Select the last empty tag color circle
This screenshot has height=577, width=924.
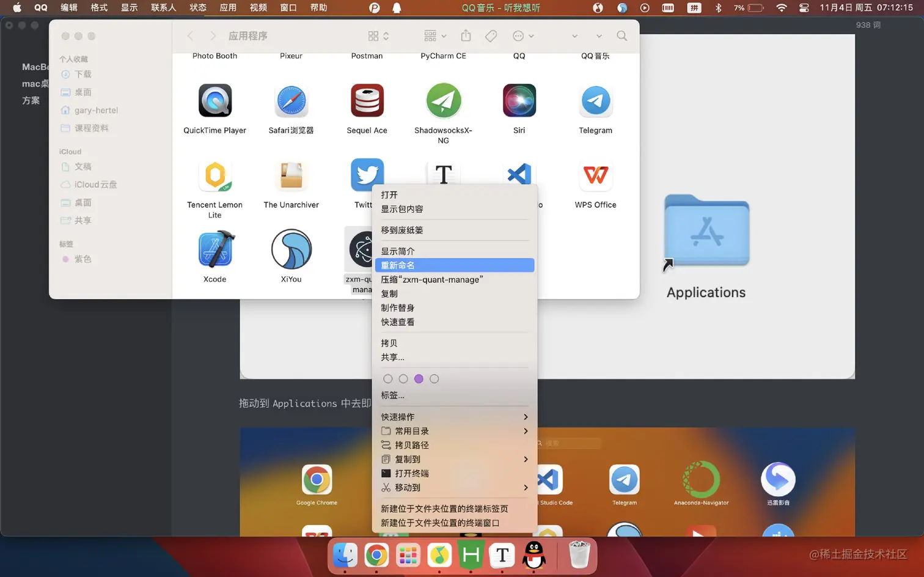[x=434, y=379]
